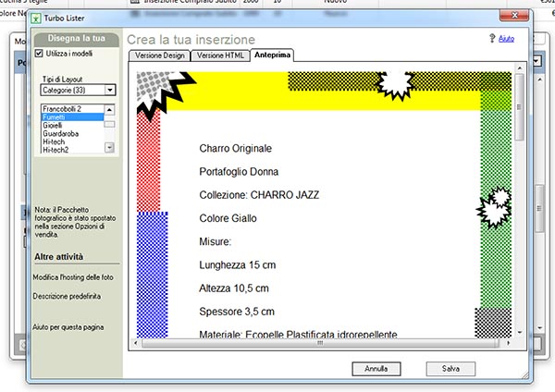Open Aiuto per questa pagina link
Image resolution: width=555 pixels, height=392 pixels.
point(68,327)
